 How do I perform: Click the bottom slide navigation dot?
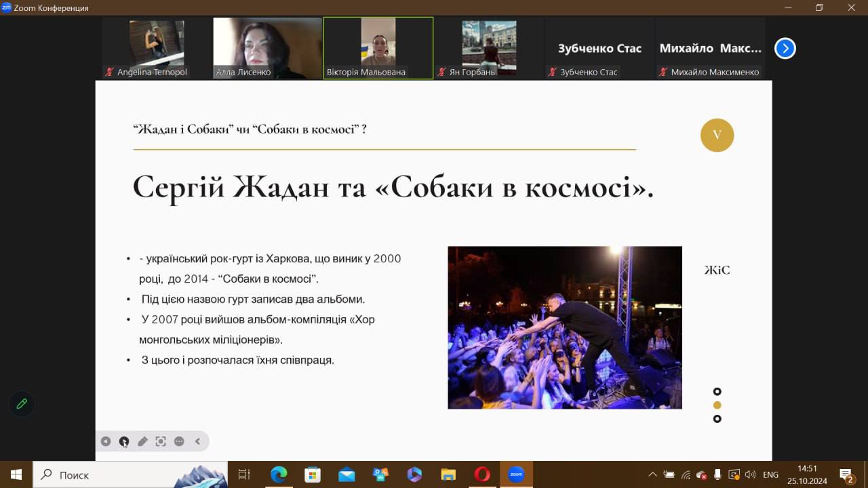(717, 419)
